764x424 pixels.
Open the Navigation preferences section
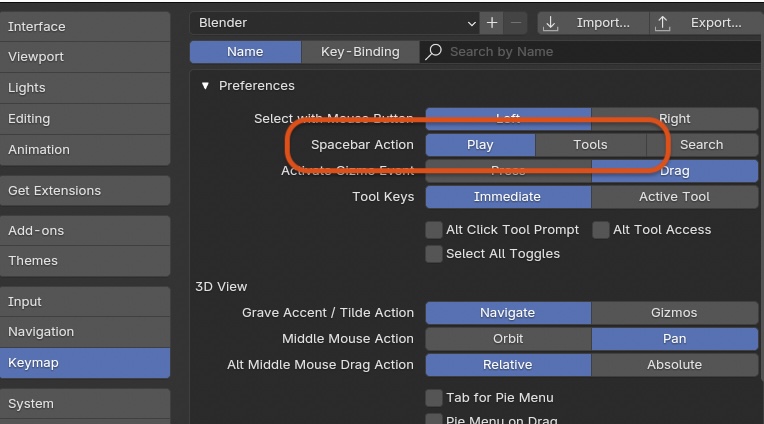[x=85, y=332]
